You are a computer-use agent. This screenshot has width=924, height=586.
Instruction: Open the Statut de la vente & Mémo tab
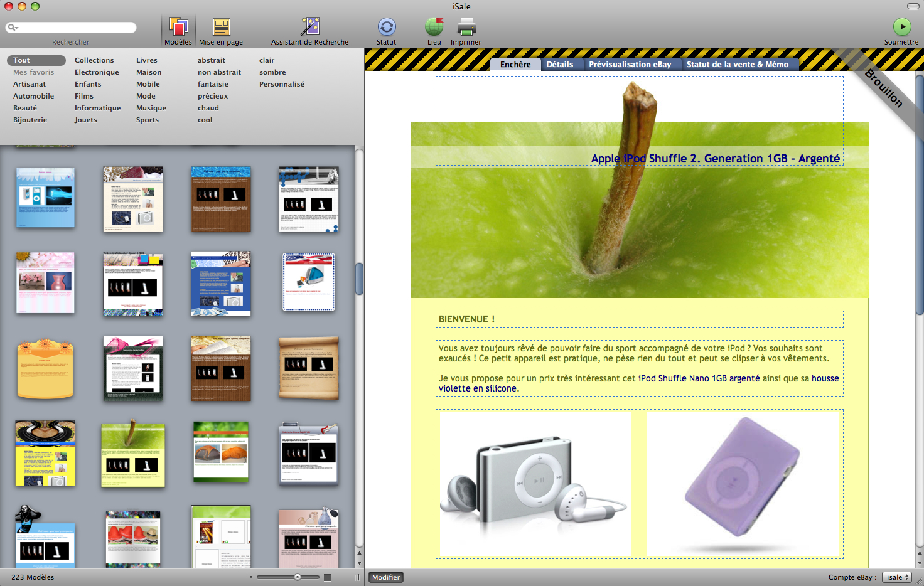tap(738, 64)
